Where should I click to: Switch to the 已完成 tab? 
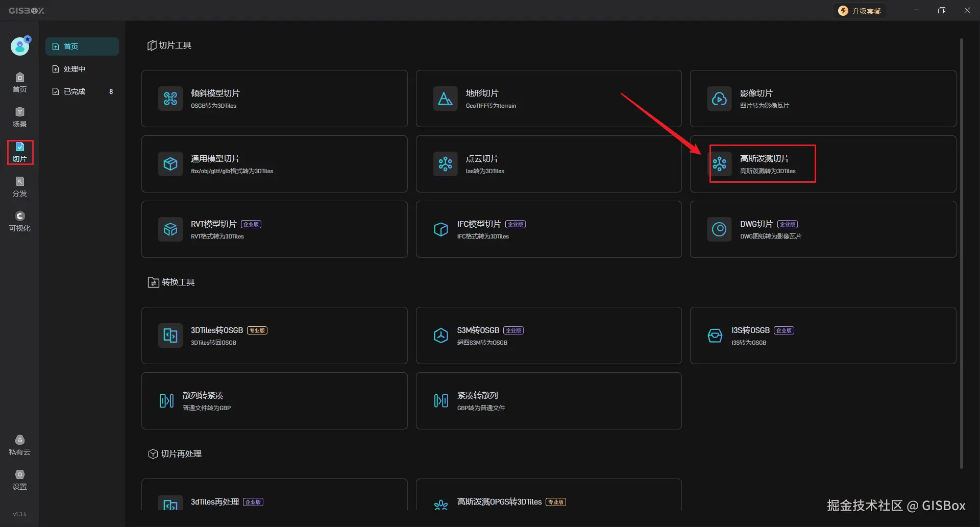[82, 91]
